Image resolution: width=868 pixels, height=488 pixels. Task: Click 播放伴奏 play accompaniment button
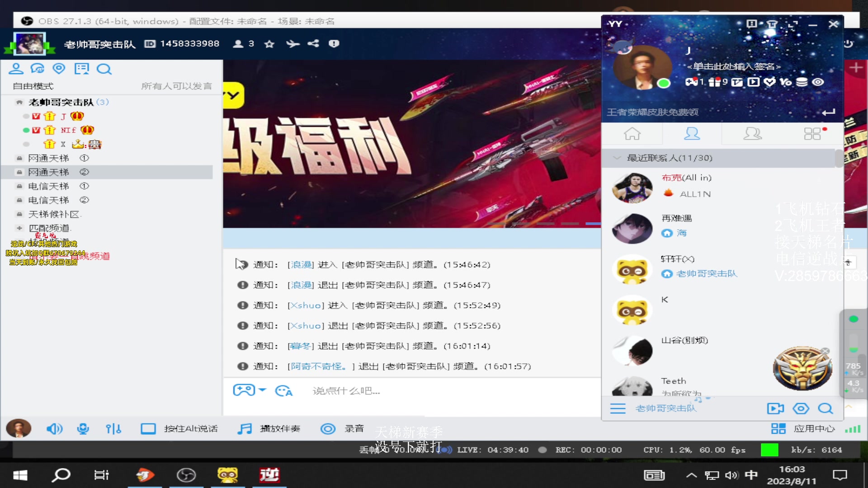269,428
